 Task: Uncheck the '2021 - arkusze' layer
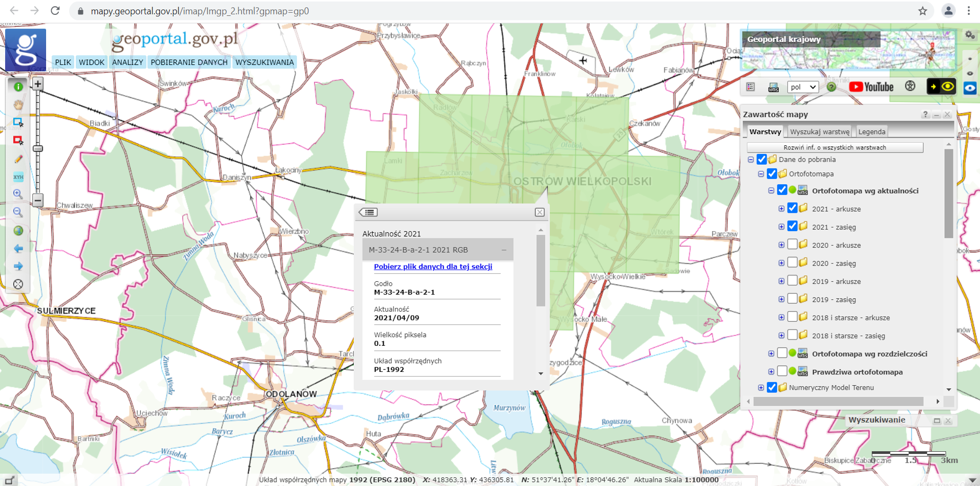point(792,208)
